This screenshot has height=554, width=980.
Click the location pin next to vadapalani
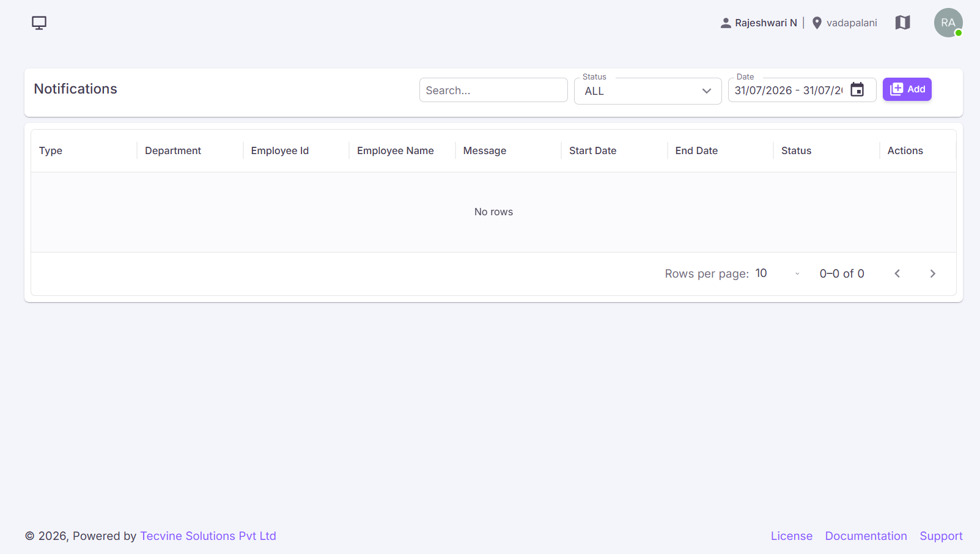point(817,23)
